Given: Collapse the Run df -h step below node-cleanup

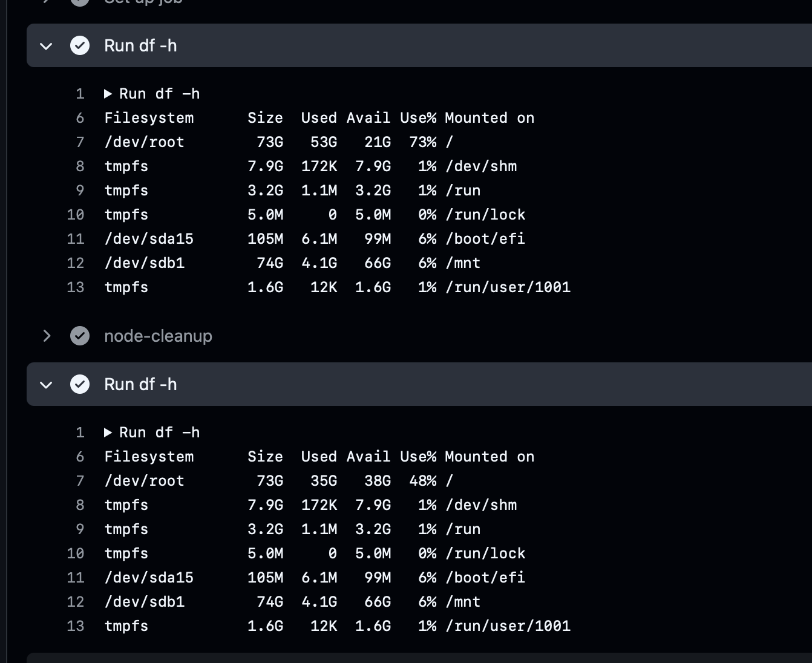Looking at the screenshot, I should pyautogui.click(x=46, y=385).
